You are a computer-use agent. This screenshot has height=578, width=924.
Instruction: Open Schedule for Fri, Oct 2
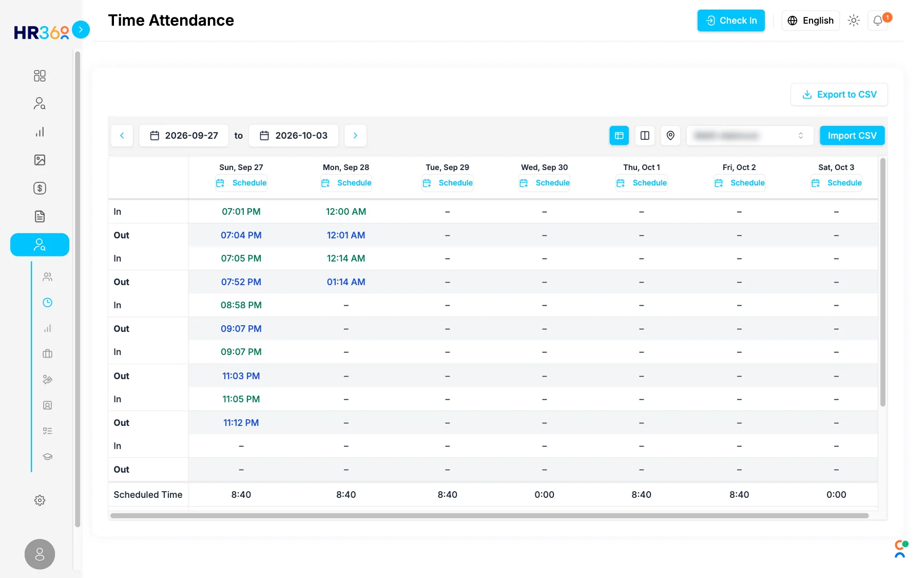coord(739,183)
